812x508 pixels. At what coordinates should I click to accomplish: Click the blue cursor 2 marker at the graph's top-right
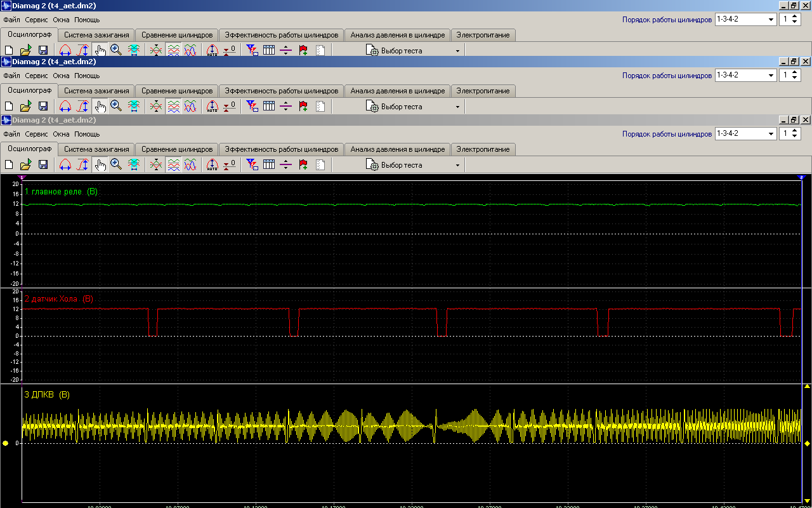[801, 177]
